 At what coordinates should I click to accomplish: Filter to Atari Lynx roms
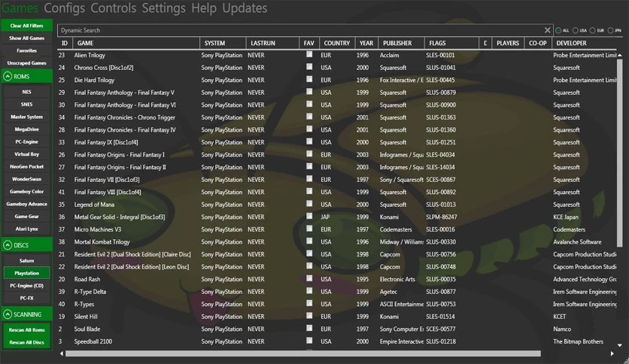tap(26, 229)
